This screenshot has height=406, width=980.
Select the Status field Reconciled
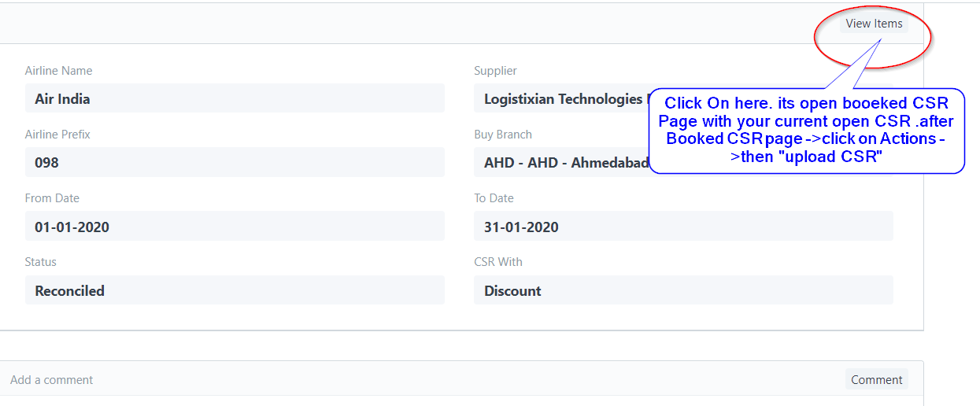235,290
